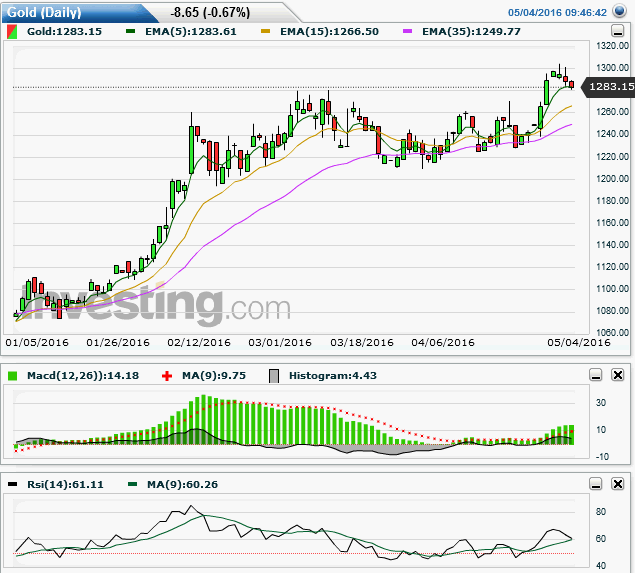Click the 05/04/2016 09:46:42 timestamp
635x573 pixels.
(557, 13)
